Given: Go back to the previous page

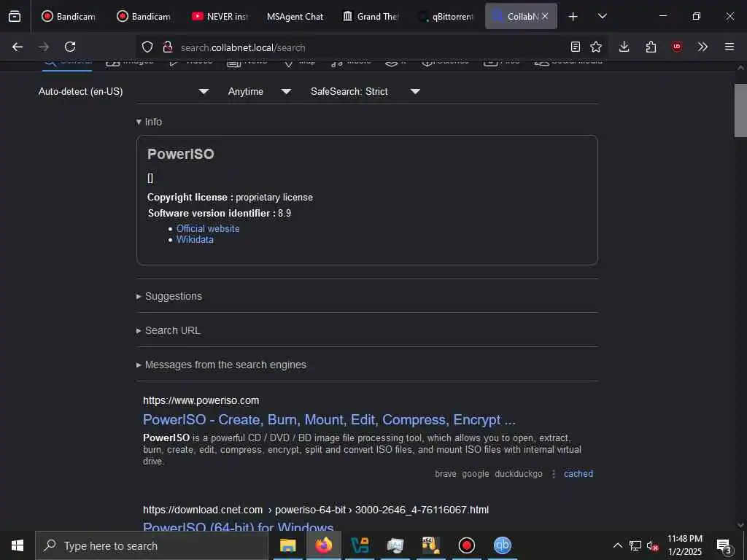Looking at the screenshot, I should pos(18,47).
